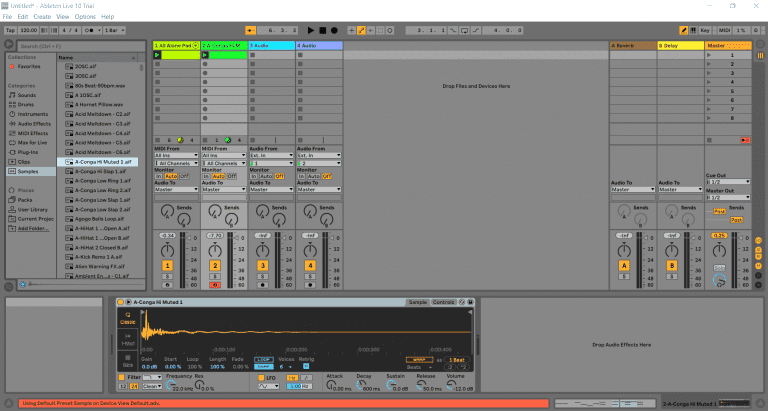
Task: Click the Add Folder link in Places
Action: pos(33,228)
